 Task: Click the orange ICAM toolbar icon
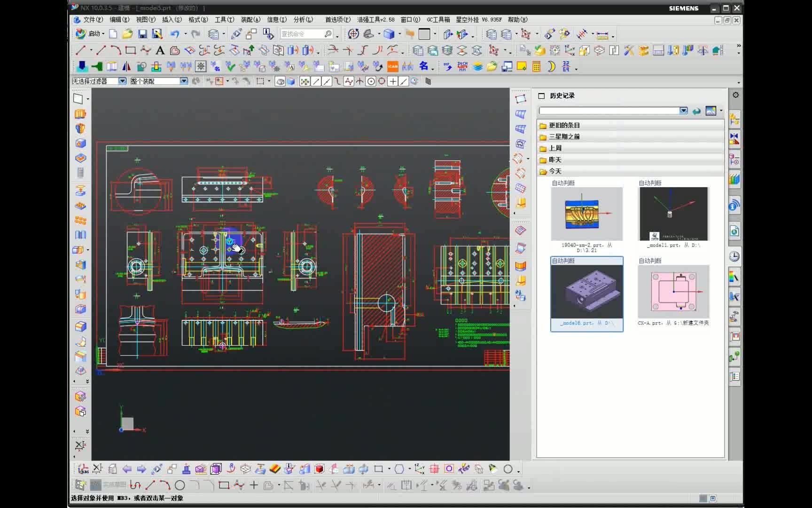coord(393,67)
